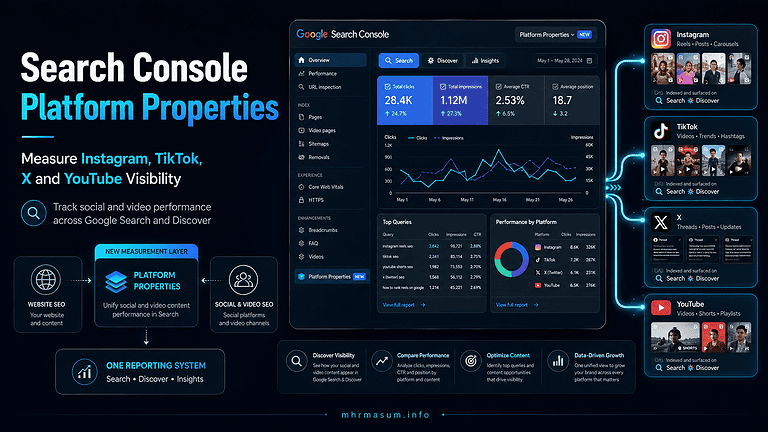Click the target icon beside Optimize Content
This screenshot has height=432, width=768.
[x=471, y=361]
